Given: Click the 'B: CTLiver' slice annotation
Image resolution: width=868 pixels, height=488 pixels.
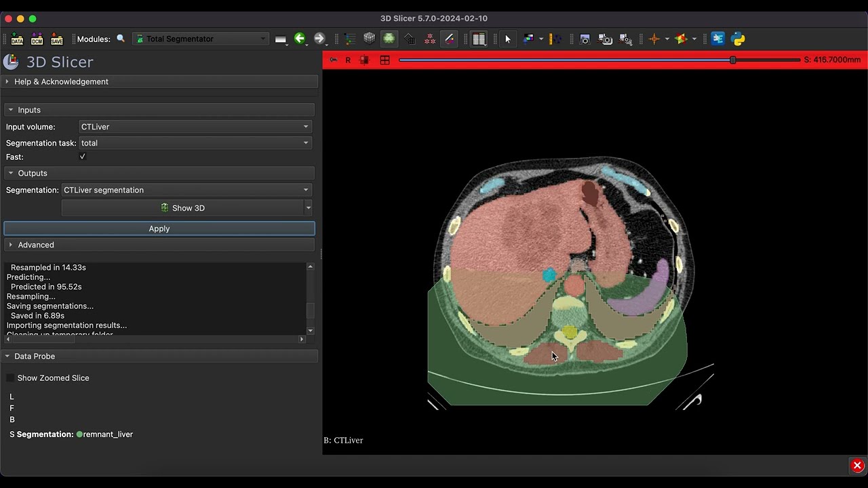Looking at the screenshot, I should (343, 441).
